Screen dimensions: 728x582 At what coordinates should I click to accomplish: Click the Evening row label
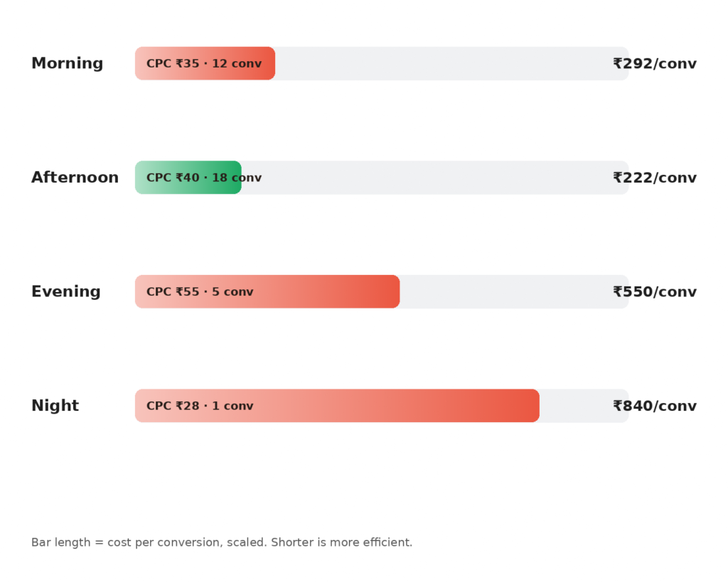[66, 291]
